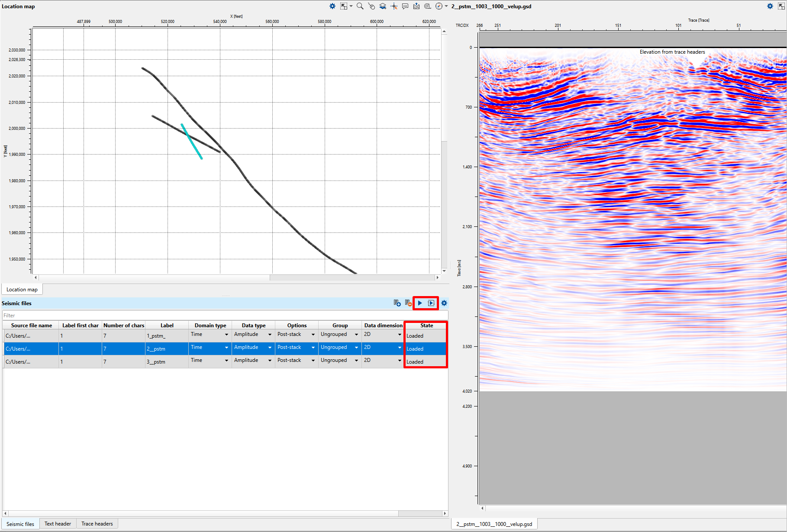Select the zoom magnifier tool
The height and width of the screenshot is (532, 787).
click(x=360, y=6)
